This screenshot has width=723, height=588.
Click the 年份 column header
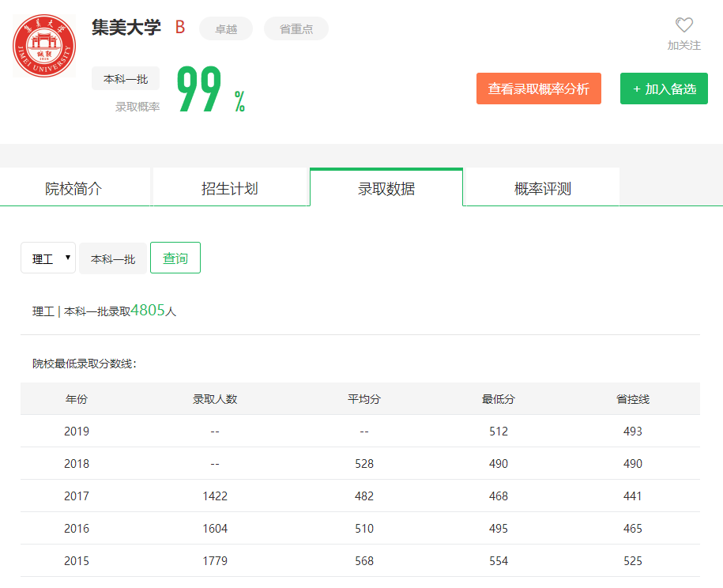click(77, 399)
